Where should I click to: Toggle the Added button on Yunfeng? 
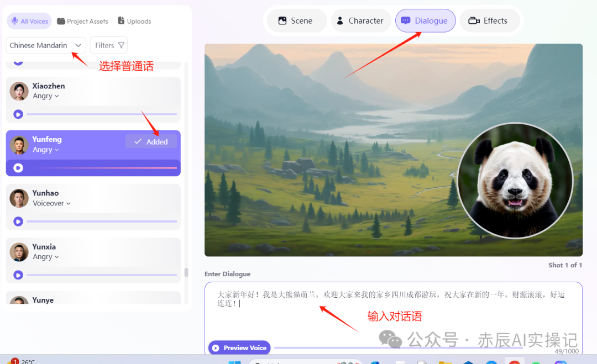[151, 141]
